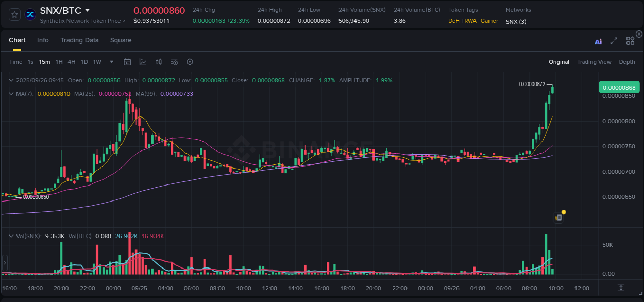The height and width of the screenshot is (302, 644).
Task: Open the widgets layout panel
Action: tap(630, 40)
